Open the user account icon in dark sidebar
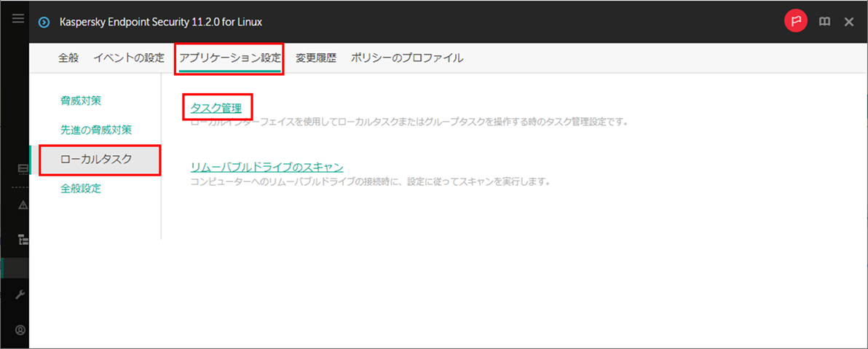868x349 pixels. tap(20, 329)
